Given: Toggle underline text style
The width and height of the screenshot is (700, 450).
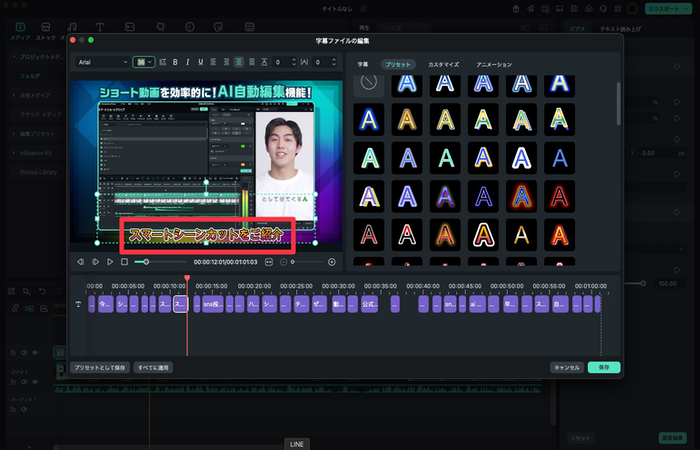Looking at the screenshot, I should point(200,62).
